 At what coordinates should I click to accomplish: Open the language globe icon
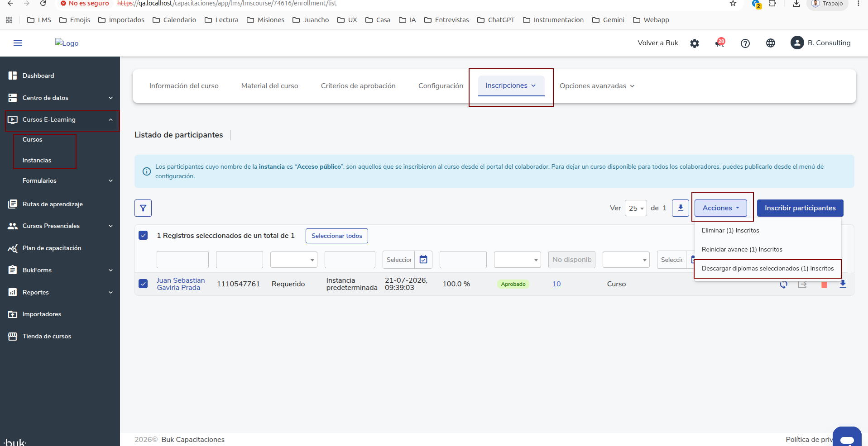click(x=771, y=43)
